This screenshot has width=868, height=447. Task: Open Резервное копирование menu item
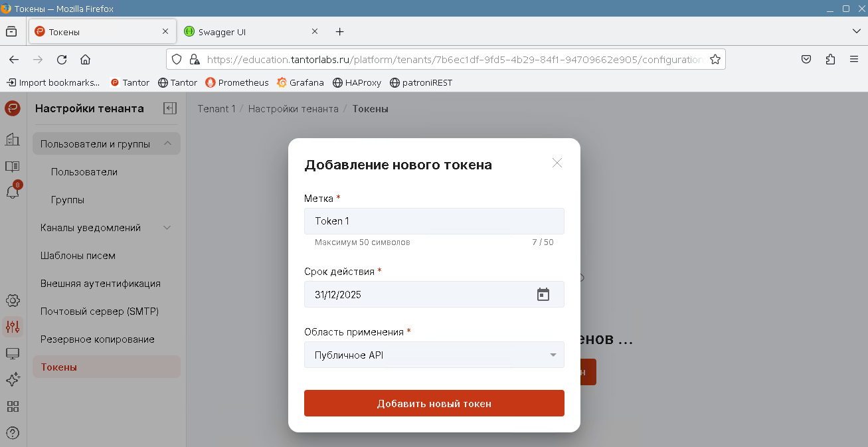coord(97,339)
